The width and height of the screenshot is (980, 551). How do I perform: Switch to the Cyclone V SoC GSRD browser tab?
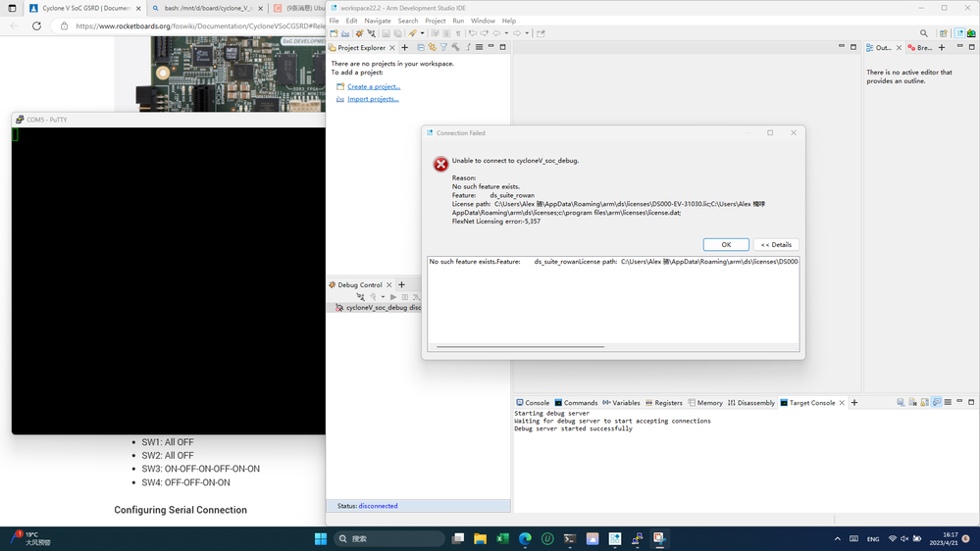(x=85, y=8)
